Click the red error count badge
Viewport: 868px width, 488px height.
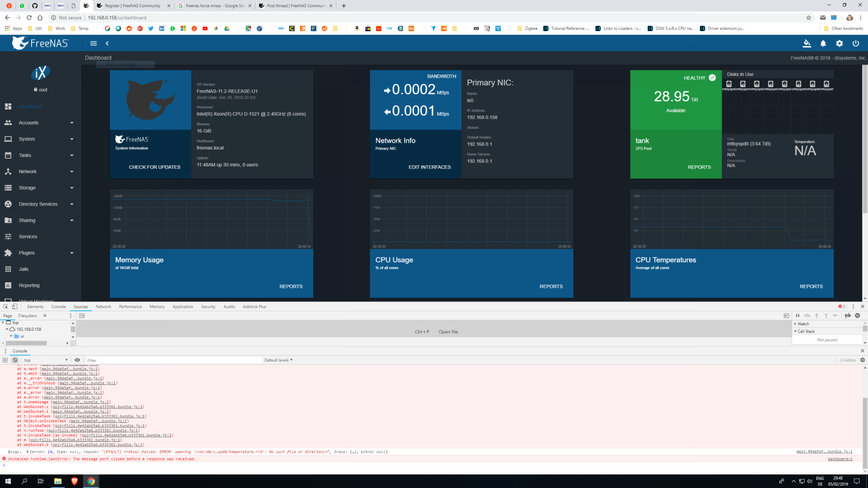tap(842, 307)
